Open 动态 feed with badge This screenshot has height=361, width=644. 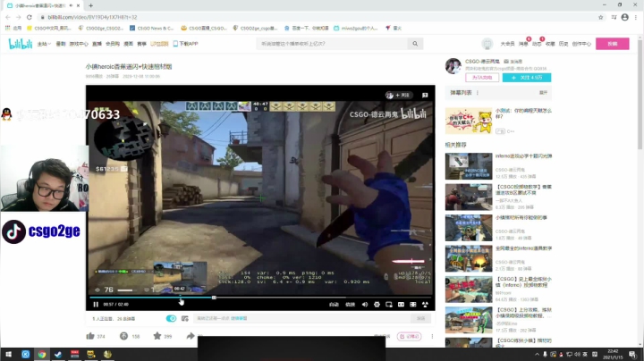pos(537,44)
